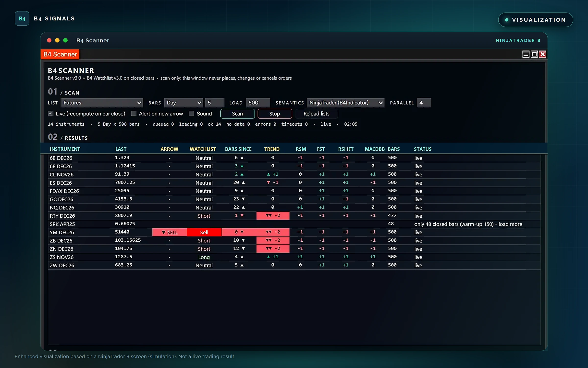Click the red trend -2 cell for ZN DEC26

pyautogui.click(x=273, y=249)
